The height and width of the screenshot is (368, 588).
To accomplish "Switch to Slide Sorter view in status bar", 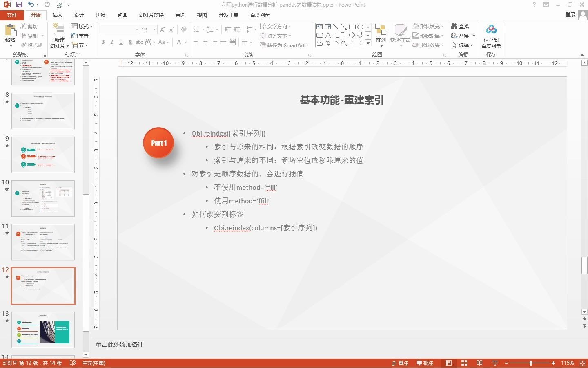I will point(464,363).
